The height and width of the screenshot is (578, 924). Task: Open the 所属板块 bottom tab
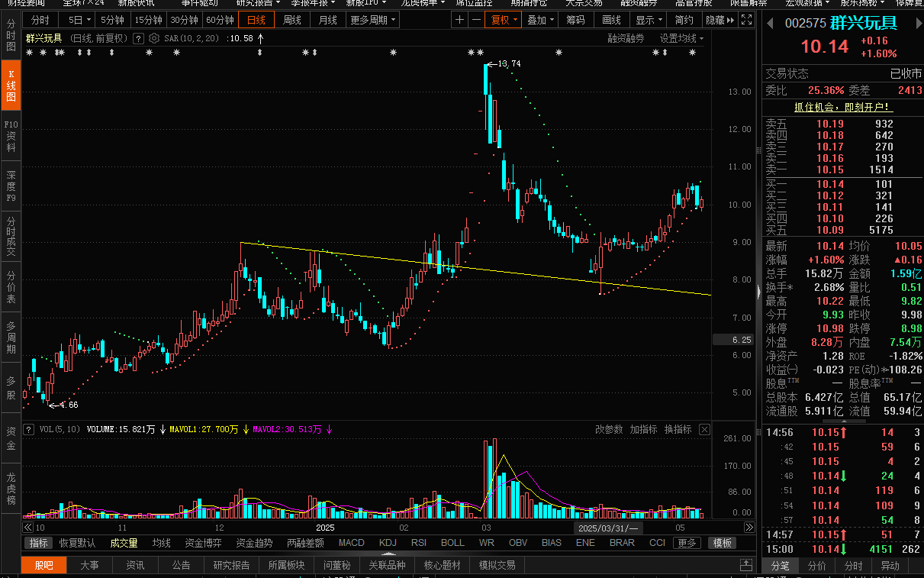point(286,565)
